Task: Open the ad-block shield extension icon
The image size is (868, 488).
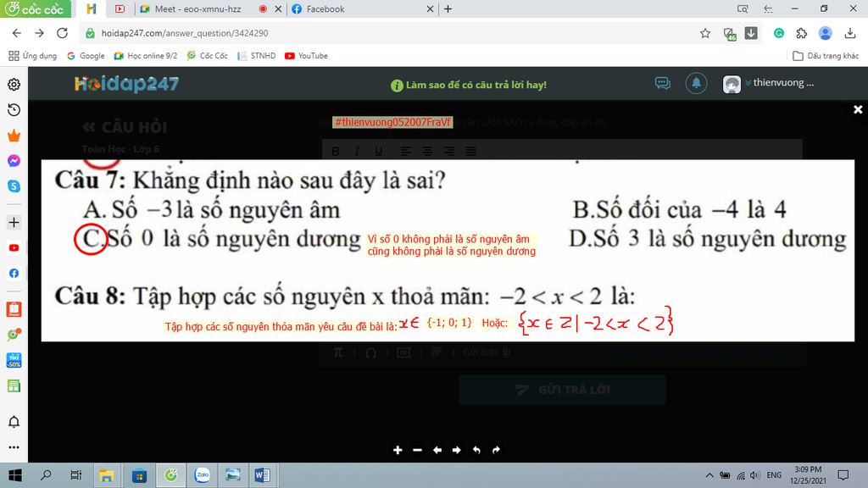Action: click(730, 34)
